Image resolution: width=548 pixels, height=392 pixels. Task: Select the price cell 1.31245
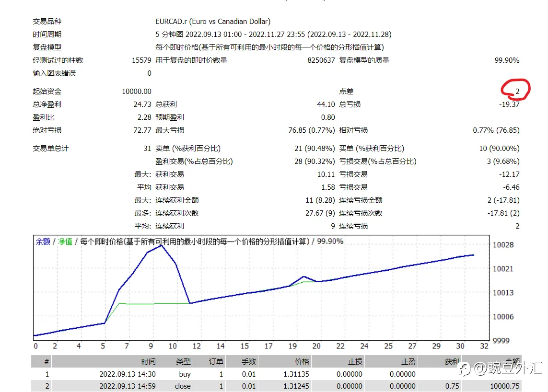(296, 386)
